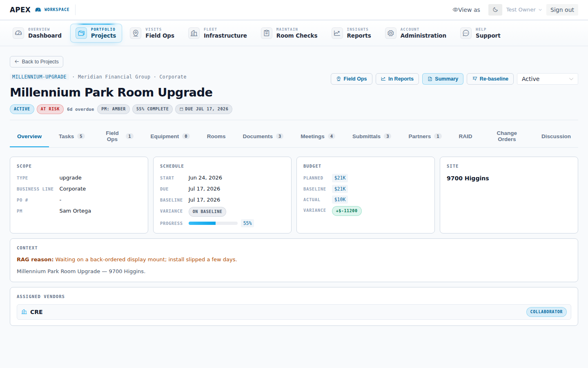This screenshot has width=588, height=368.
Task: Click the Support chat bubble icon
Action: click(x=466, y=33)
